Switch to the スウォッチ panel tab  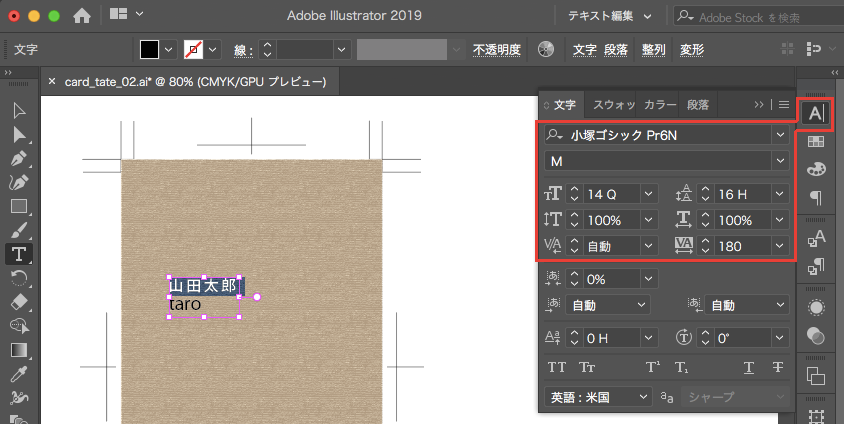[613, 104]
